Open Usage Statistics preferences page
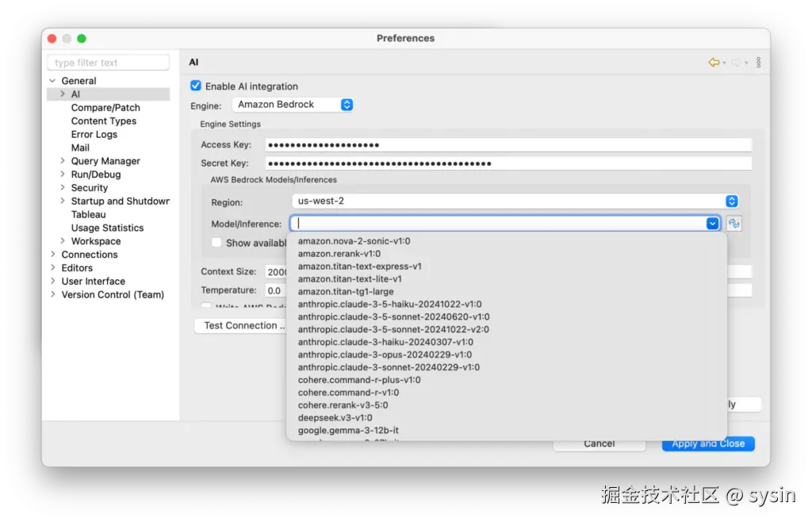Image resolution: width=812 pixels, height=522 pixels. (x=107, y=228)
